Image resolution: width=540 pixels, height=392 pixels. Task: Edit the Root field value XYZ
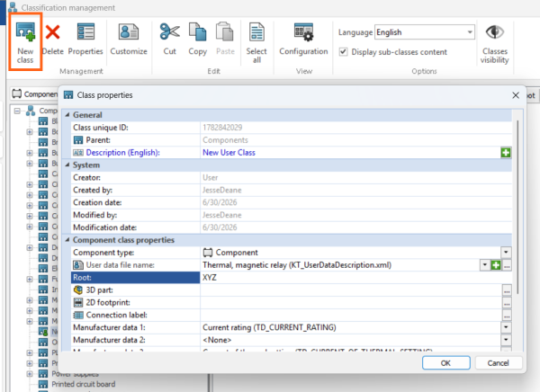(355, 278)
